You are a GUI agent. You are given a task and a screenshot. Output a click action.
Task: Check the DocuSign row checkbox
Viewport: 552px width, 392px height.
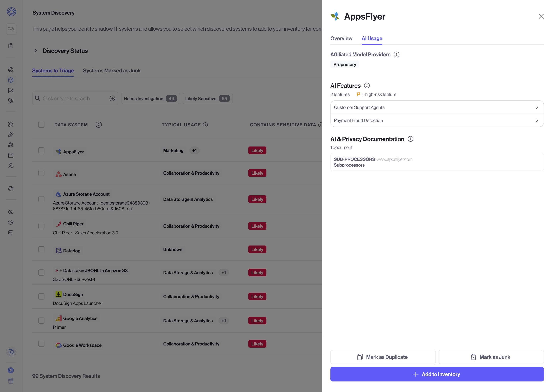click(41, 297)
